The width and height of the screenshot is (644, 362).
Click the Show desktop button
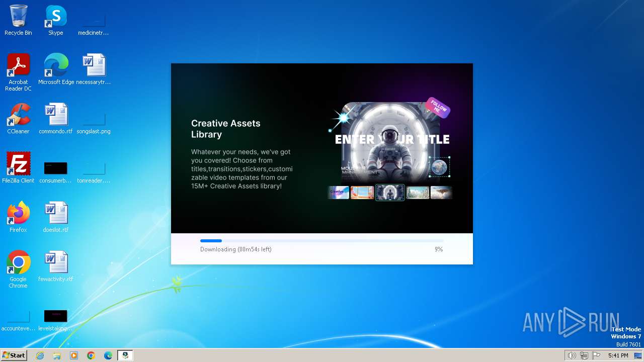click(638, 355)
